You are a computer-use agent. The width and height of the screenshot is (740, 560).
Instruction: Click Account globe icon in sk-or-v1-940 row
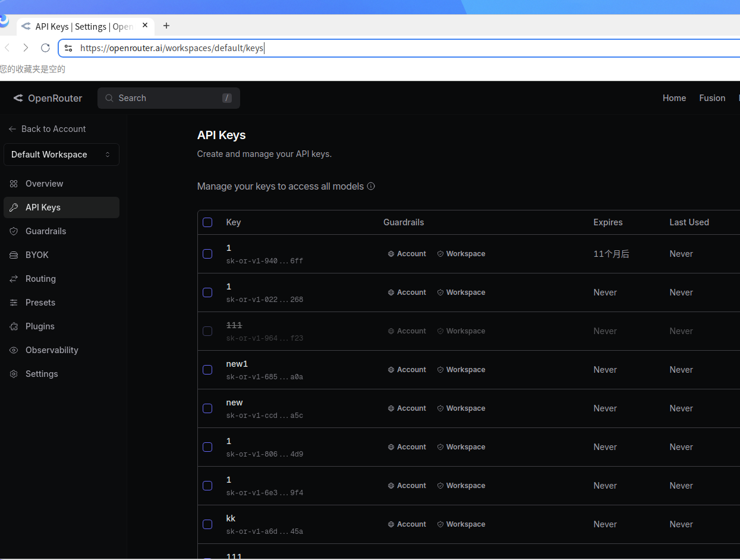click(x=391, y=254)
